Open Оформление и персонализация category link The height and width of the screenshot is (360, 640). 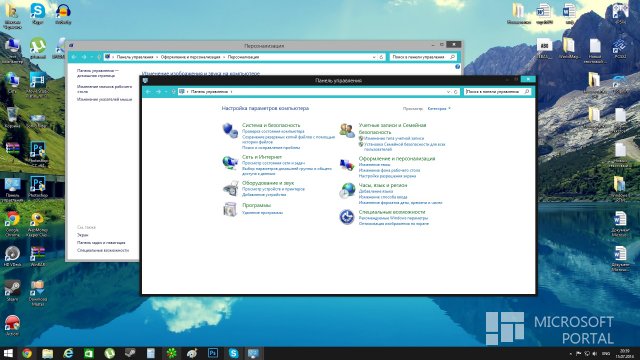(397, 158)
